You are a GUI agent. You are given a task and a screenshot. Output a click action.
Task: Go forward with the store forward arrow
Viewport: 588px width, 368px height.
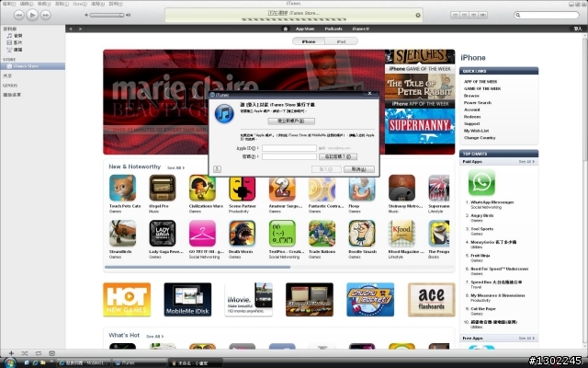(x=80, y=29)
